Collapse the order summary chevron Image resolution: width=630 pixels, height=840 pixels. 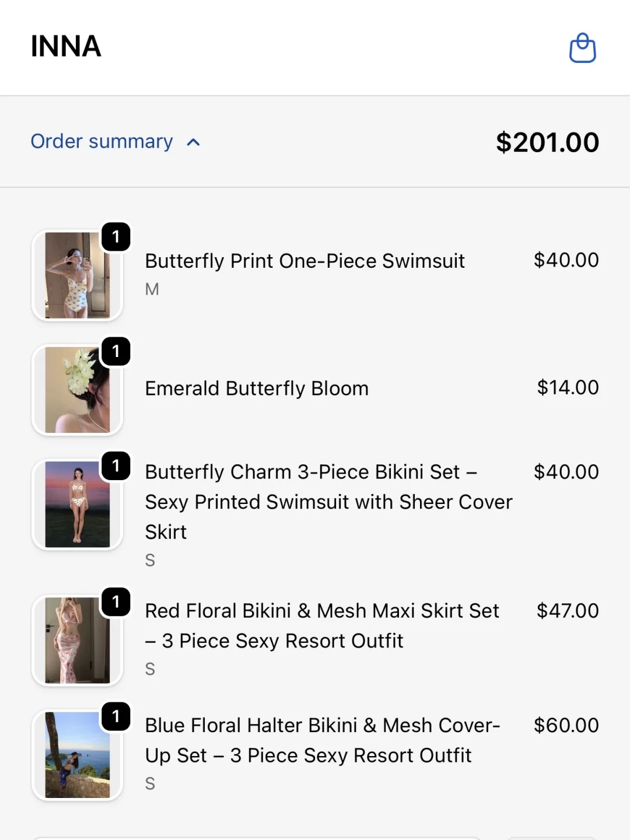point(193,142)
